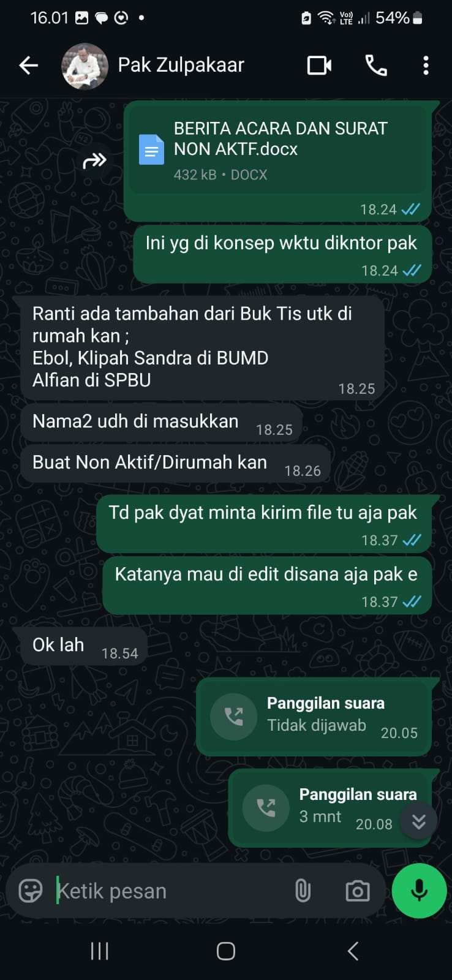Screen dimensions: 452x980
Task: Call back from the unanswered voice call entry
Action: tap(314, 716)
